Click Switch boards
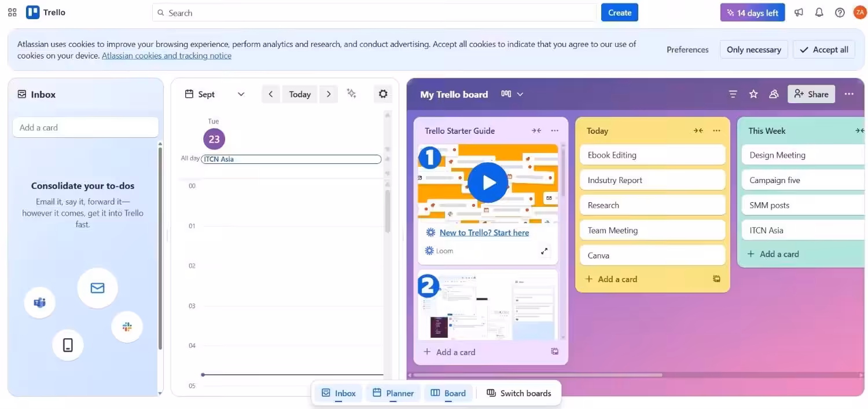This screenshot has width=868, height=409. click(x=518, y=393)
